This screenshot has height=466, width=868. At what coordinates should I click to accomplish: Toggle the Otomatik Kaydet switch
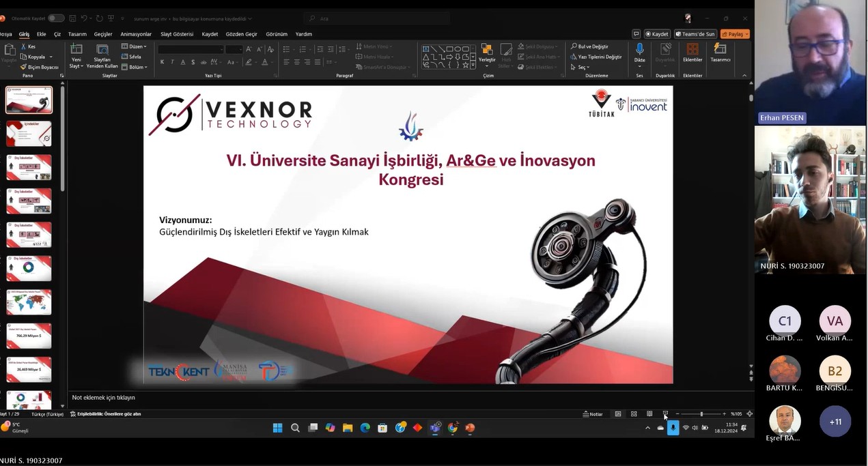click(x=55, y=18)
